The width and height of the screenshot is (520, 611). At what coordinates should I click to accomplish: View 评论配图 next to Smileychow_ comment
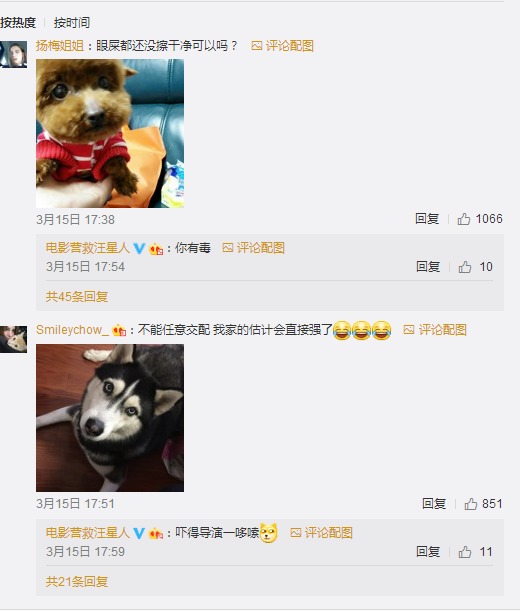point(435,330)
